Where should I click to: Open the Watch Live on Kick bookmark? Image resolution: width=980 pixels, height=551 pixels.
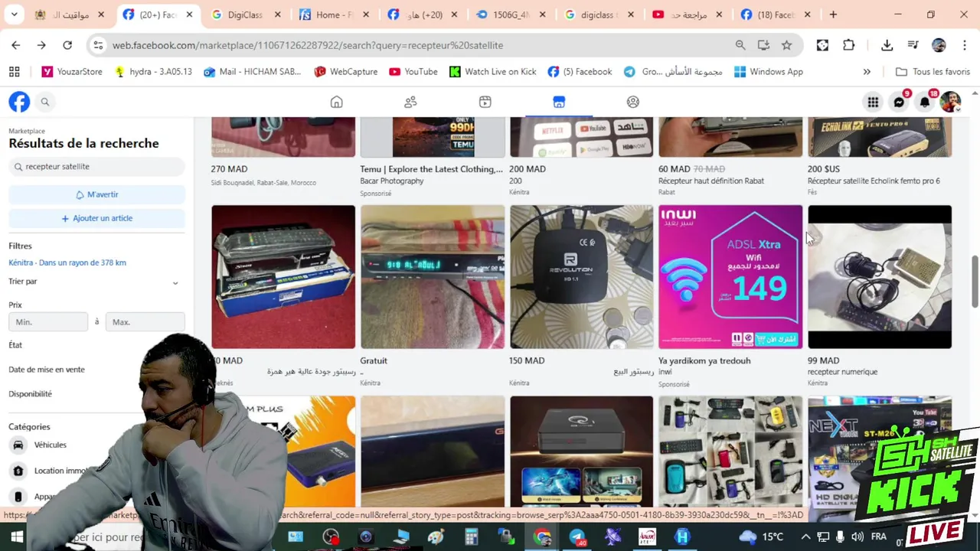(x=492, y=71)
